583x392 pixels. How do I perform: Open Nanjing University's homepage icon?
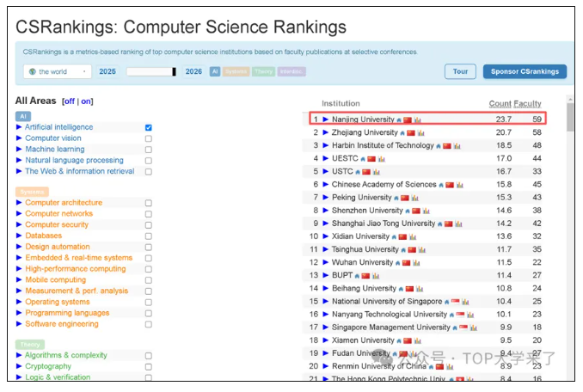click(x=399, y=119)
